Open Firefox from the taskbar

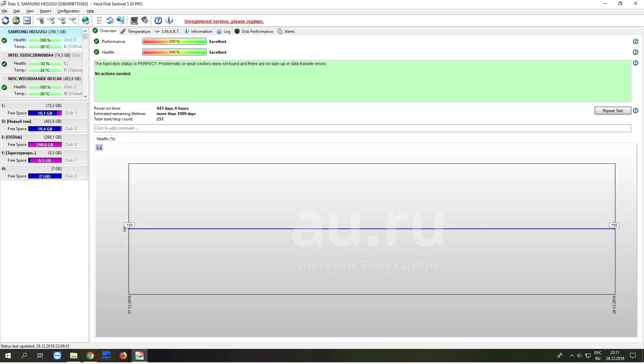(123, 356)
